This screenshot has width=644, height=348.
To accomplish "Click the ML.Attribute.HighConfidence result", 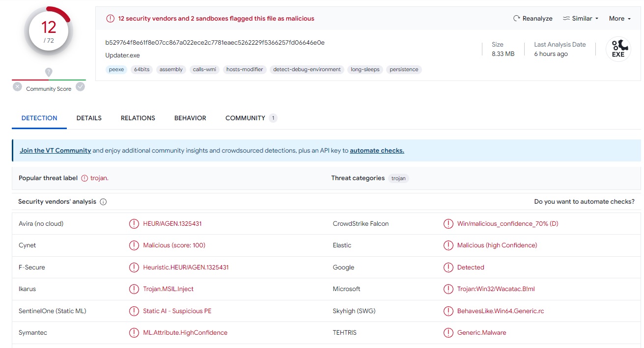I will pyautogui.click(x=185, y=333).
